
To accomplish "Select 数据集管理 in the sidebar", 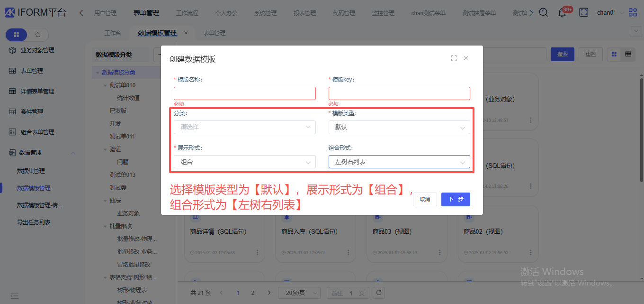I will pos(31,171).
